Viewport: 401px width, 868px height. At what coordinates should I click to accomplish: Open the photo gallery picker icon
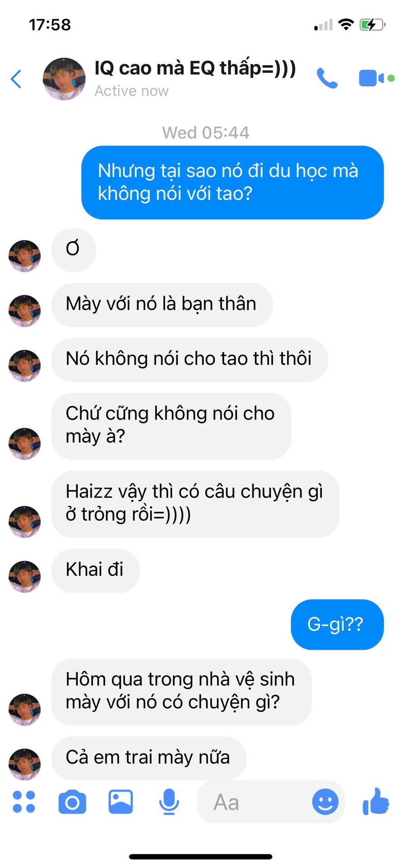click(x=121, y=802)
